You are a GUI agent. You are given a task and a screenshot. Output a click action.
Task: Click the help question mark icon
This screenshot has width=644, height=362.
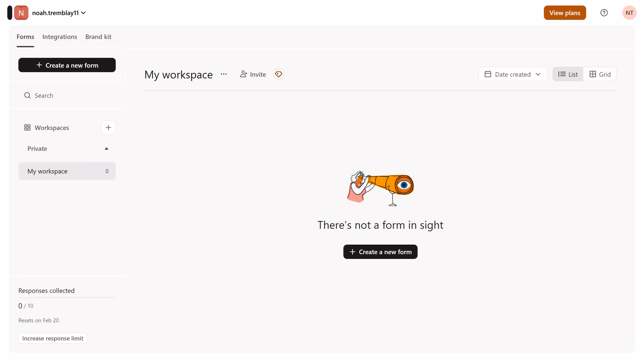[604, 13]
